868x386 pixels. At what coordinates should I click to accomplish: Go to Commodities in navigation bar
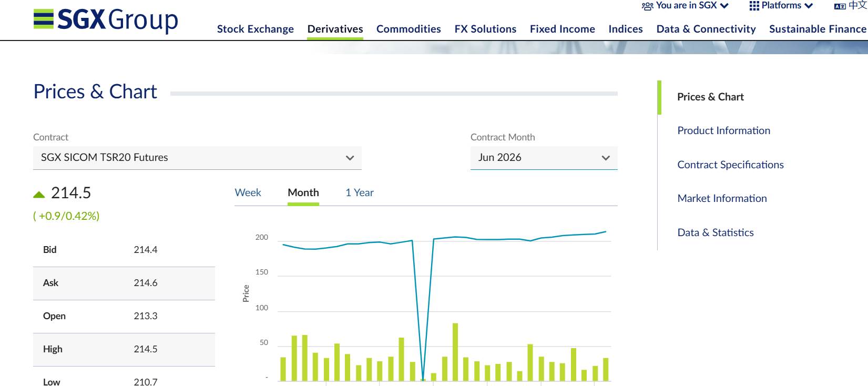tap(409, 29)
